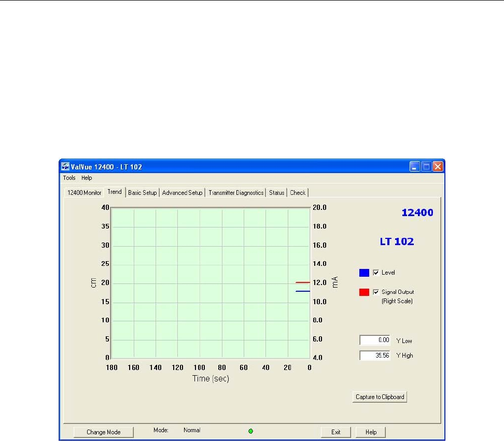Click the red Signal Output color swatch
504x441 pixels.
pyautogui.click(x=364, y=292)
